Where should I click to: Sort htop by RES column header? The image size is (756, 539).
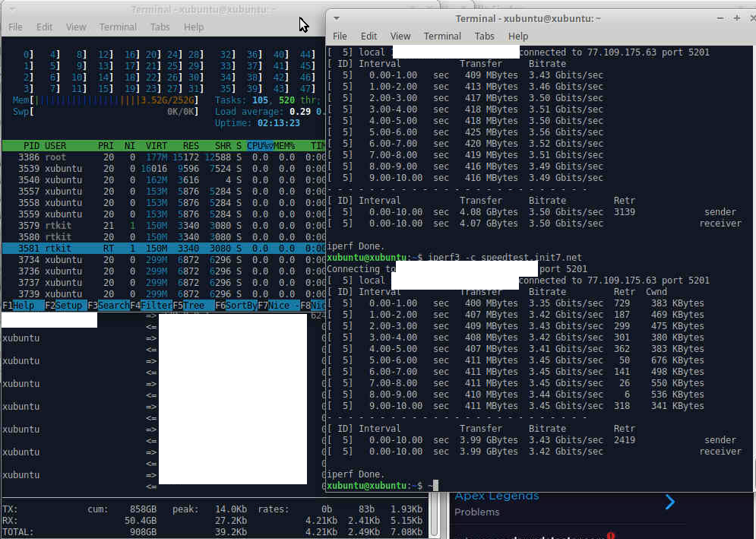click(191, 146)
